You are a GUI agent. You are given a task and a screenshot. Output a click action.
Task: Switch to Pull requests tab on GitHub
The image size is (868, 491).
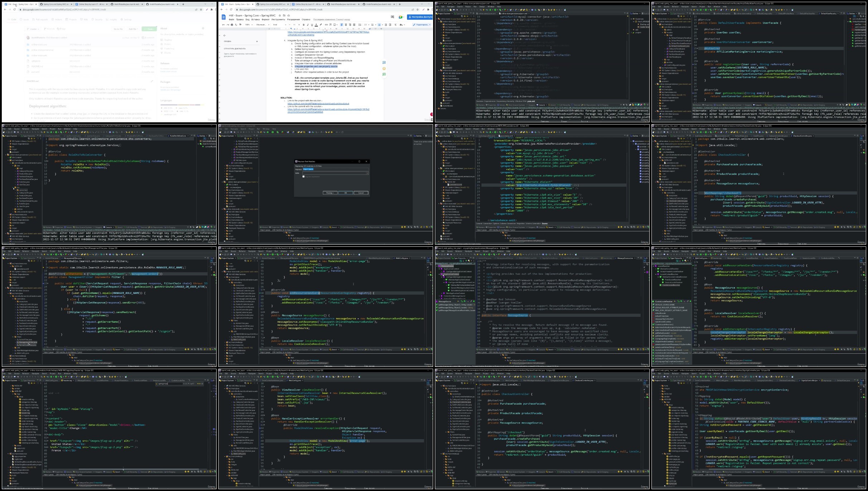(x=40, y=20)
